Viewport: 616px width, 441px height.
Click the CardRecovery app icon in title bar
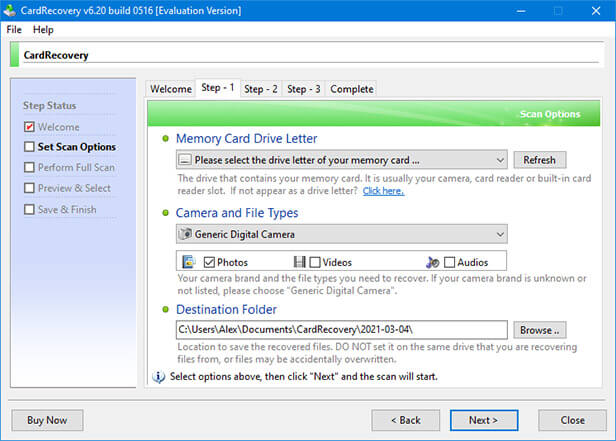click(9, 11)
